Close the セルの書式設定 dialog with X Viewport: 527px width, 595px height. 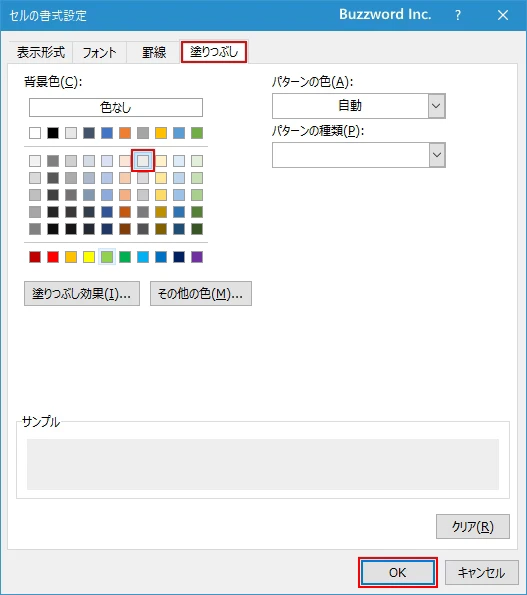503,15
